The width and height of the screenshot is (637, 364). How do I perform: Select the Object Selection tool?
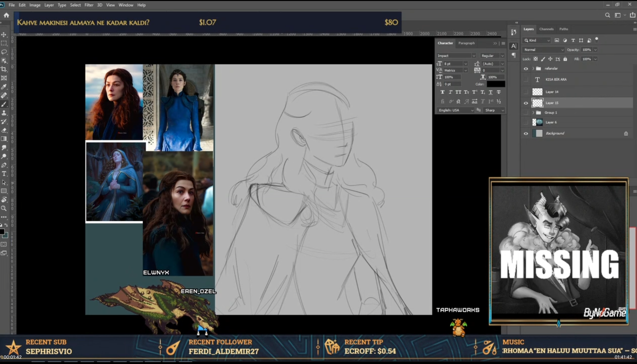[4, 60]
